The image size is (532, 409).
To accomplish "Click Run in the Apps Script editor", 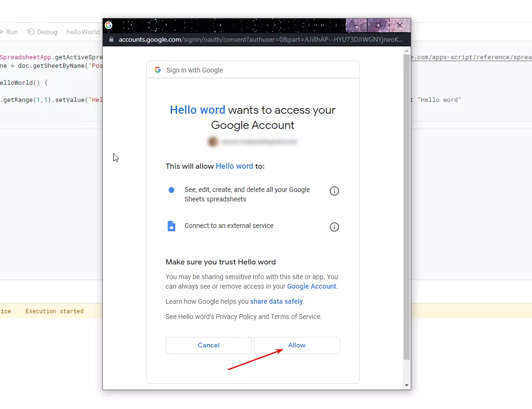I will pos(9,32).
